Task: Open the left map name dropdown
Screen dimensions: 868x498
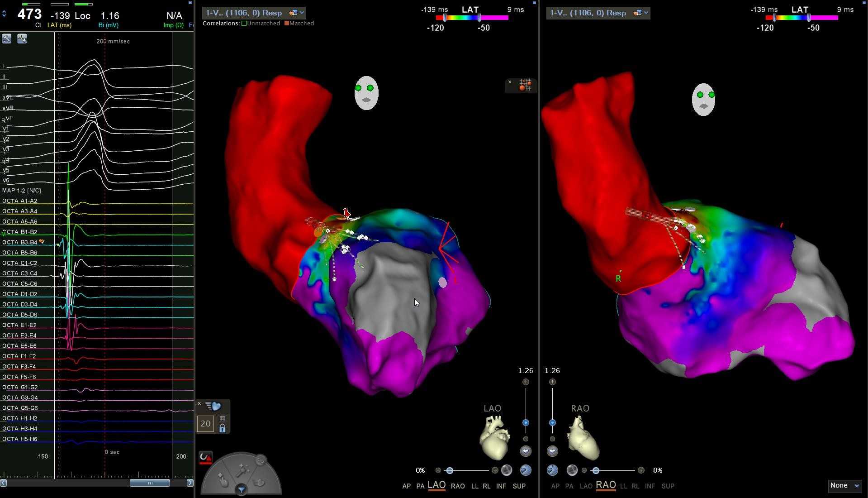Action: click(x=254, y=13)
